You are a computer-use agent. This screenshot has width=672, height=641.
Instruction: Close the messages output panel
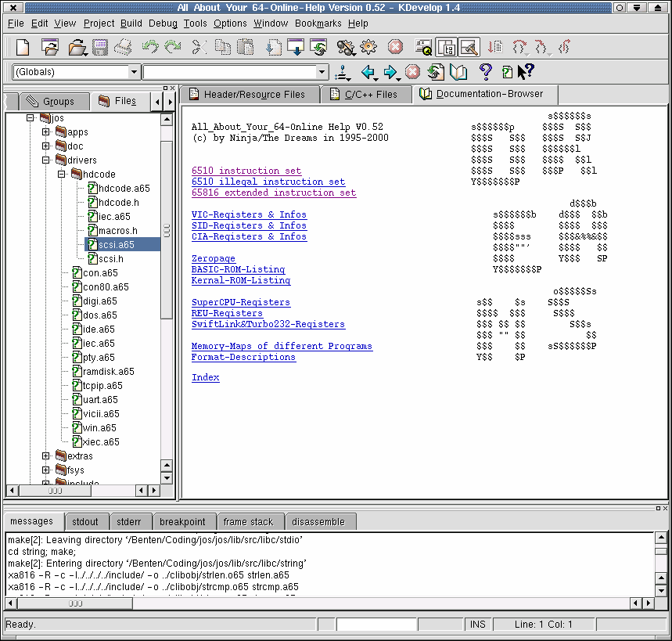pyautogui.click(x=665, y=508)
